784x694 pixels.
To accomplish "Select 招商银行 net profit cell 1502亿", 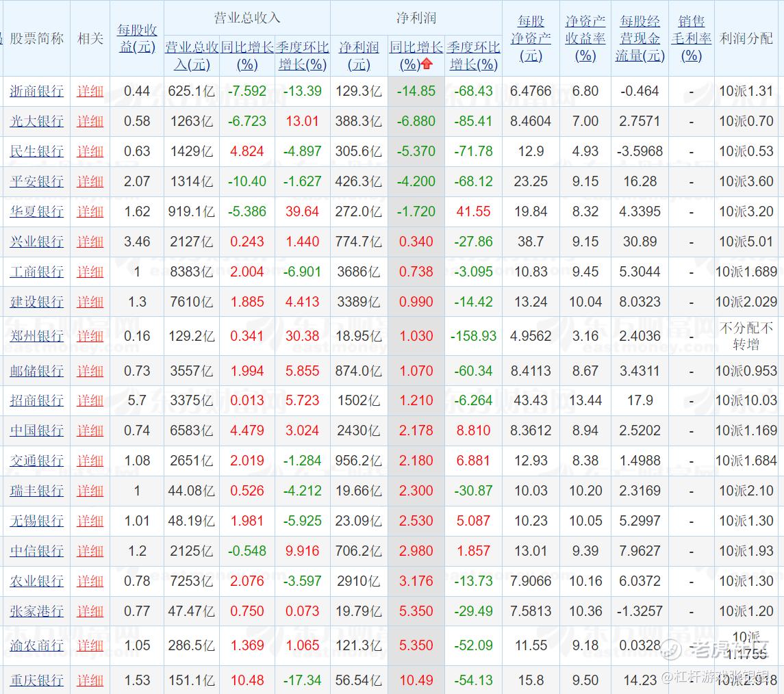I will 359,400.
